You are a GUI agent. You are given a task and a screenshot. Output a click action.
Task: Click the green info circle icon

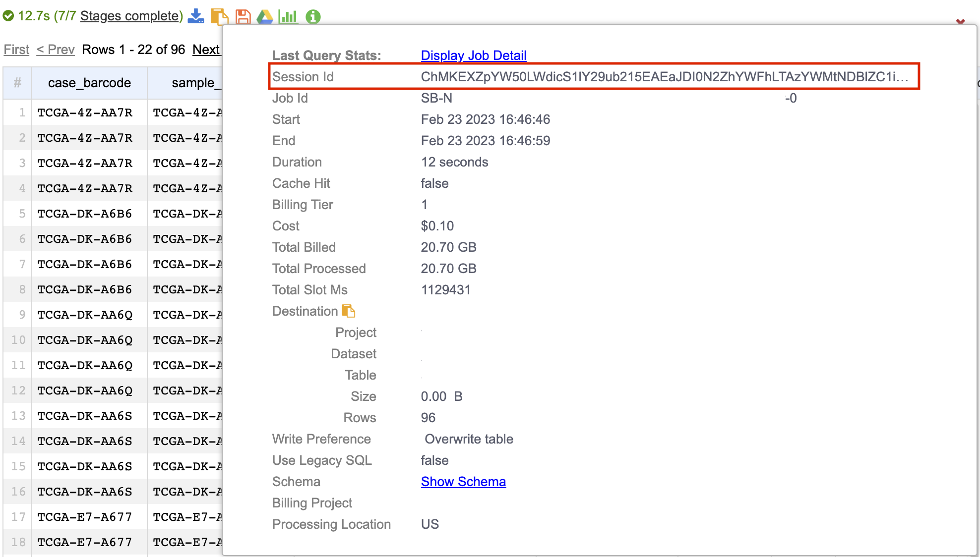tap(313, 16)
